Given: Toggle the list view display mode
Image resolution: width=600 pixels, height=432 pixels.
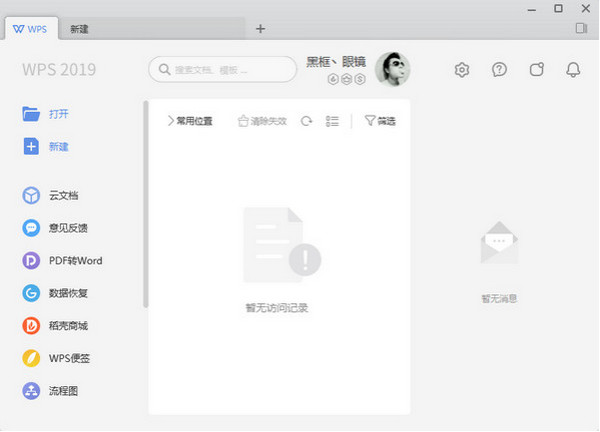Looking at the screenshot, I should 333,121.
